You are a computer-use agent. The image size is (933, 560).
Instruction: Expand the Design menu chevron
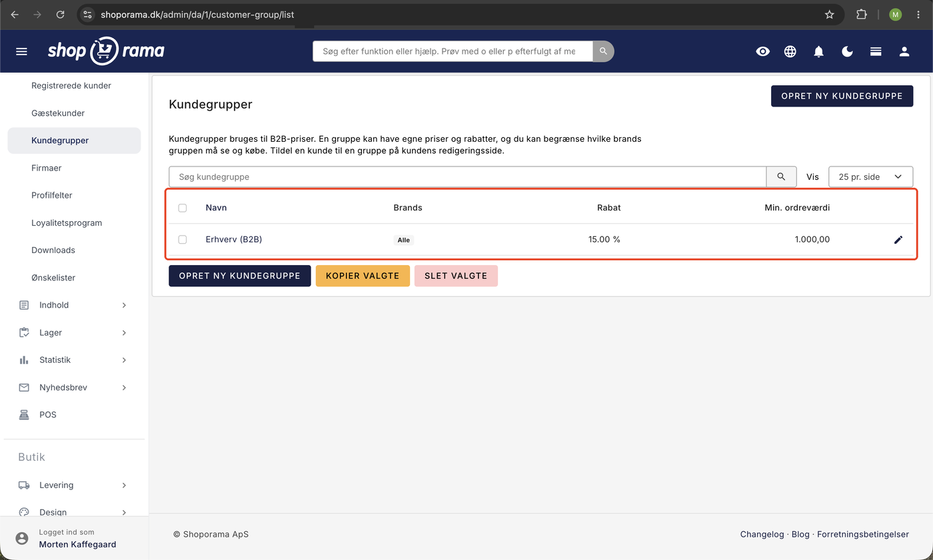(x=124, y=512)
